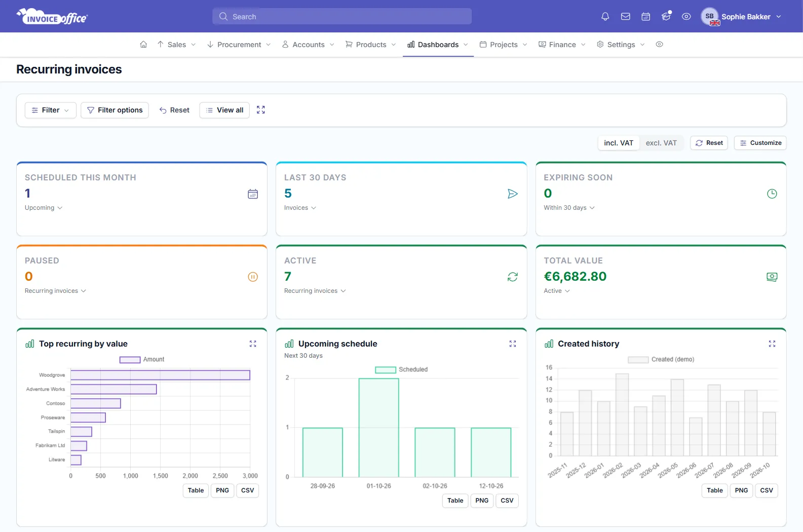
Task: Toggle the eye icon in top header
Action: pos(686,17)
